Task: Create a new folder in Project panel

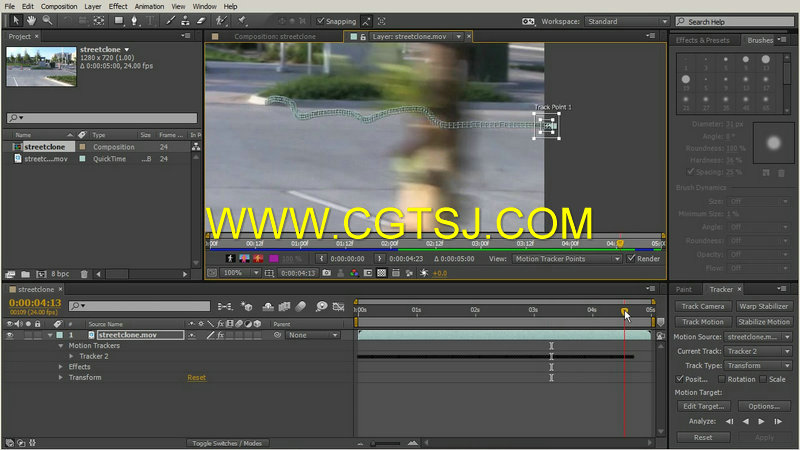Action: 25,274
